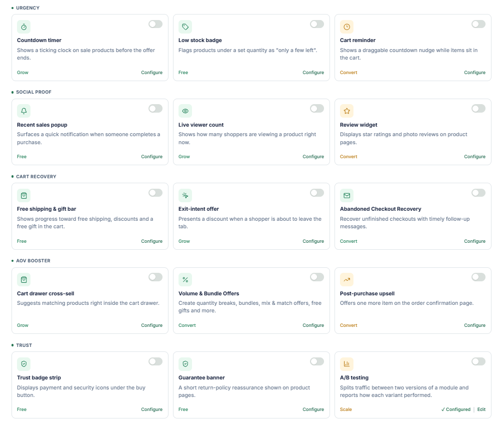Click the Convert plan label on Cart reminder
504x428 pixels.
tap(348, 73)
